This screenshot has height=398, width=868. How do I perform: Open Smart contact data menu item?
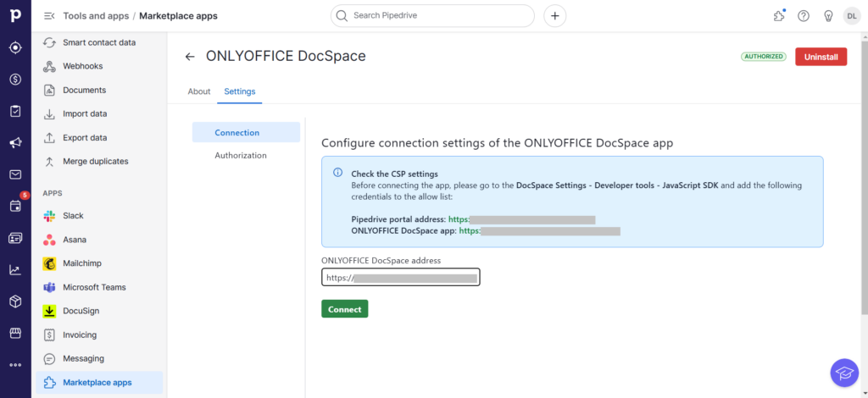[99, 42]
